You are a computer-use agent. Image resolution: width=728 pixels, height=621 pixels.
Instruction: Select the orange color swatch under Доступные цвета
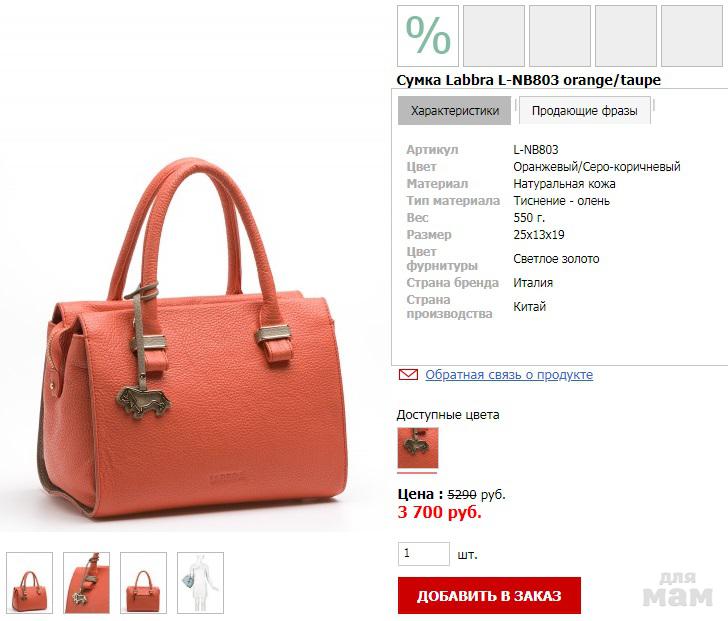(418, 447)
